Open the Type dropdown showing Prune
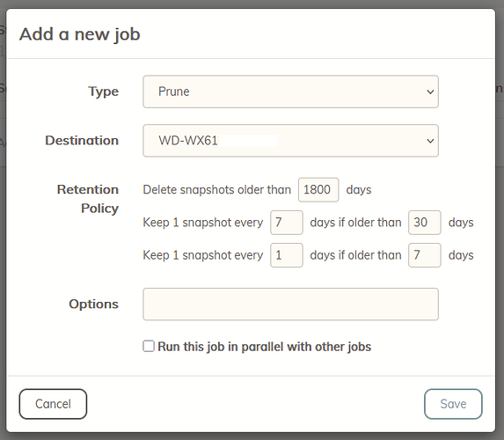 click(290, 92)
